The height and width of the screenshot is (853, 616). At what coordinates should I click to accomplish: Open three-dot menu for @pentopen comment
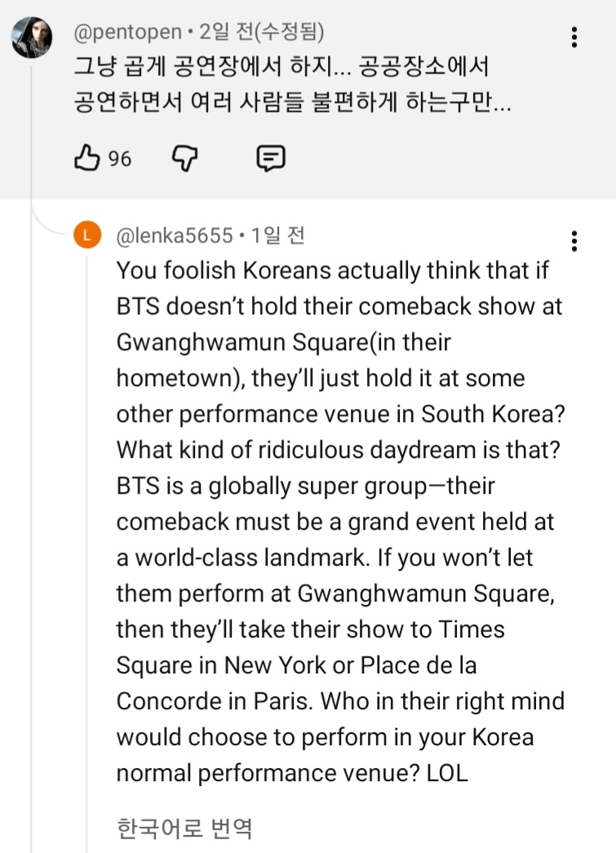click(x=575, y=38)
